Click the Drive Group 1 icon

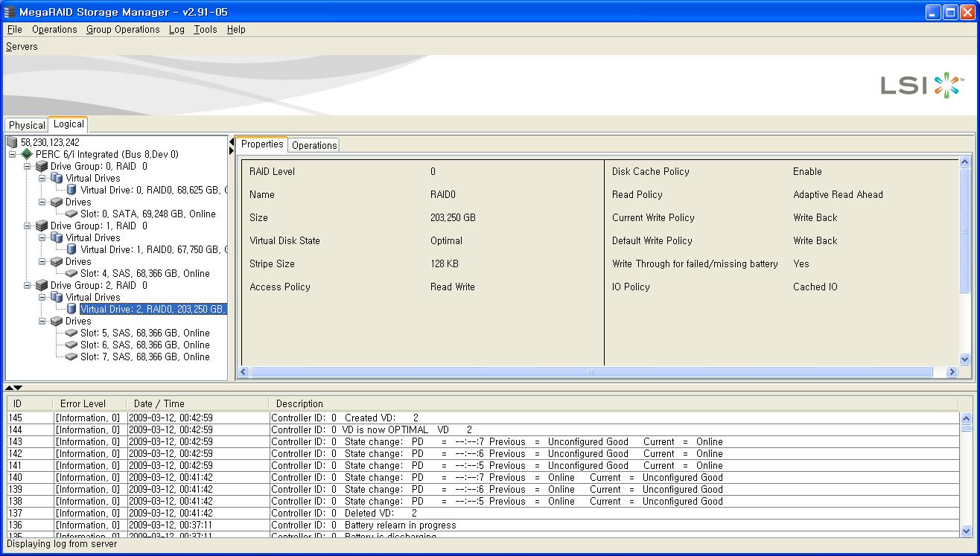pos(42,226)
